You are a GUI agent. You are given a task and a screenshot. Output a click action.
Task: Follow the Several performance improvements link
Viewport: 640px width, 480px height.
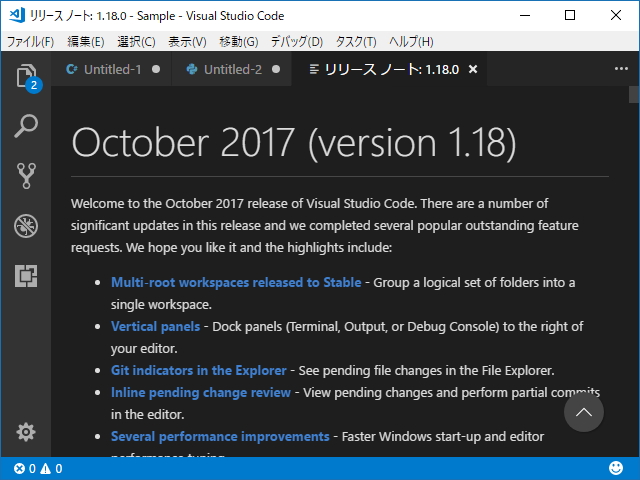click(x=220, y=437)
